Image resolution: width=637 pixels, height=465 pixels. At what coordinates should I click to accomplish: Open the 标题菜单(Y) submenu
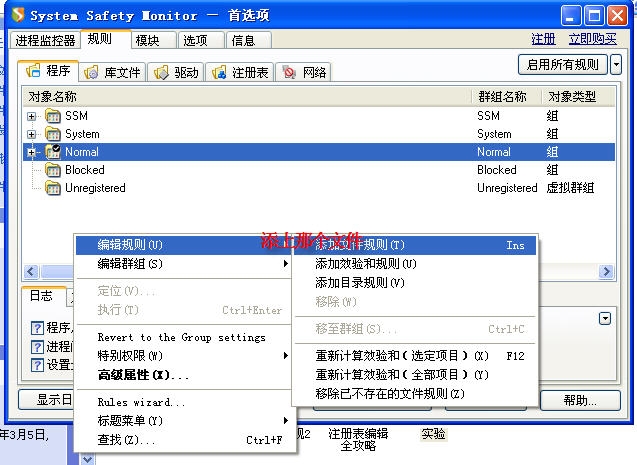[184, 421]
